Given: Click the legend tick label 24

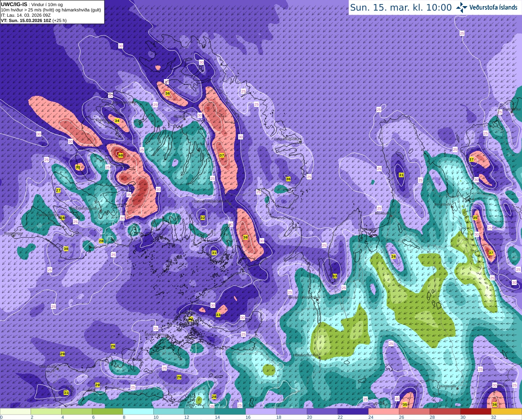Looking at the screenshot, I should tap(371, 417).
